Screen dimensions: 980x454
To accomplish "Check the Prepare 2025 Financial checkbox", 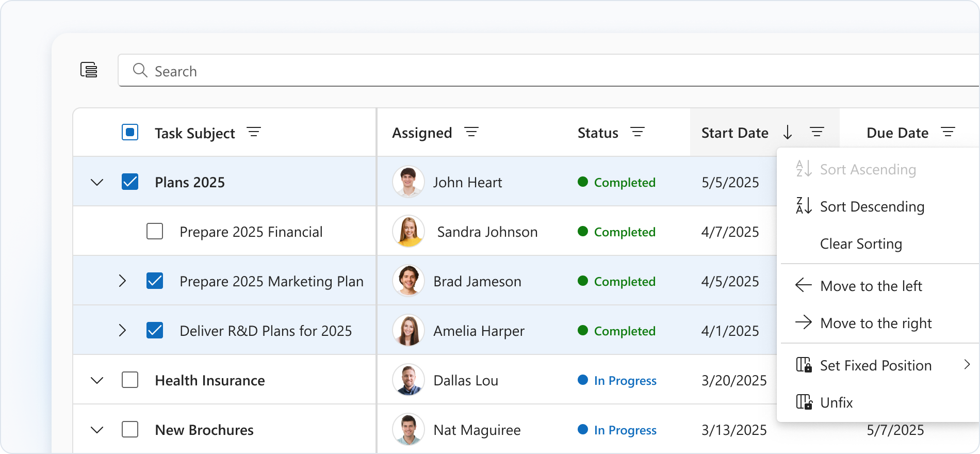I will click(155, 231).
